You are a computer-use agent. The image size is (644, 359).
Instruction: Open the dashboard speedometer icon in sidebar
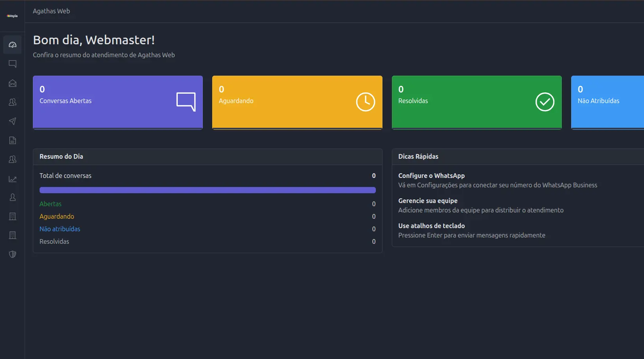tap(13, 45)
